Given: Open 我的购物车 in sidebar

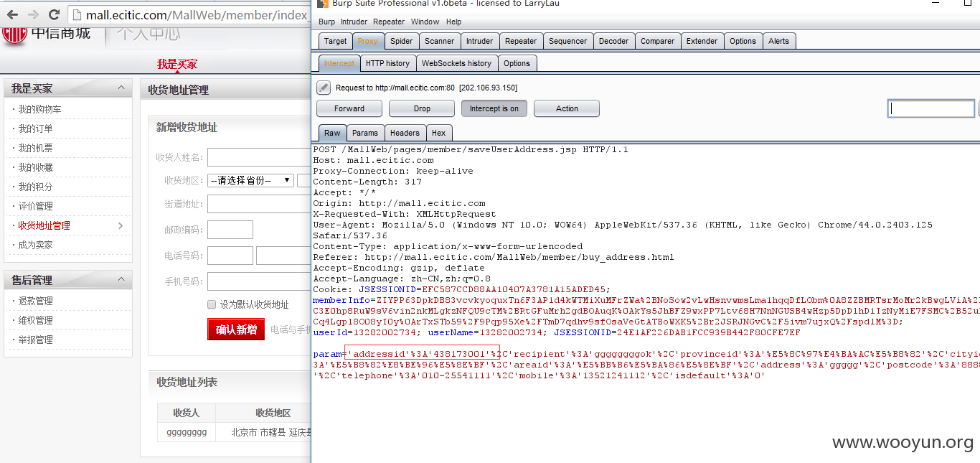Looking at the screenshot, I should coord(39,109).
